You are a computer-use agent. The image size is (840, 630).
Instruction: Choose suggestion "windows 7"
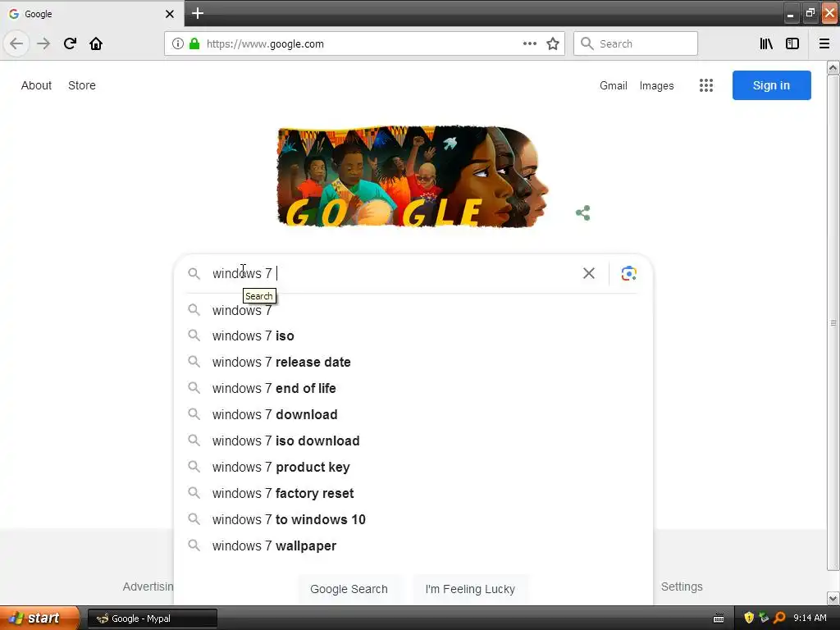[413, 310]
